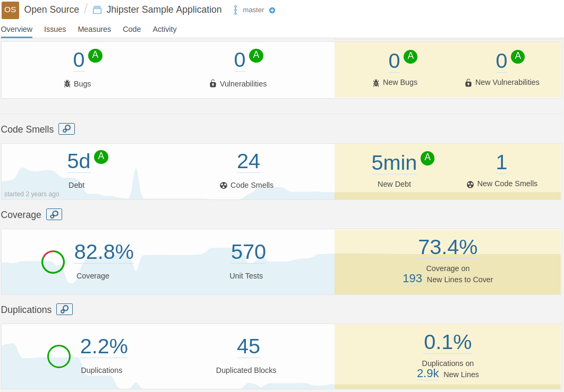Image resolution: width=564 pixels, height=392 pixels.
Task: Open the Open Source organization link
Action: (x=52, y=10)
